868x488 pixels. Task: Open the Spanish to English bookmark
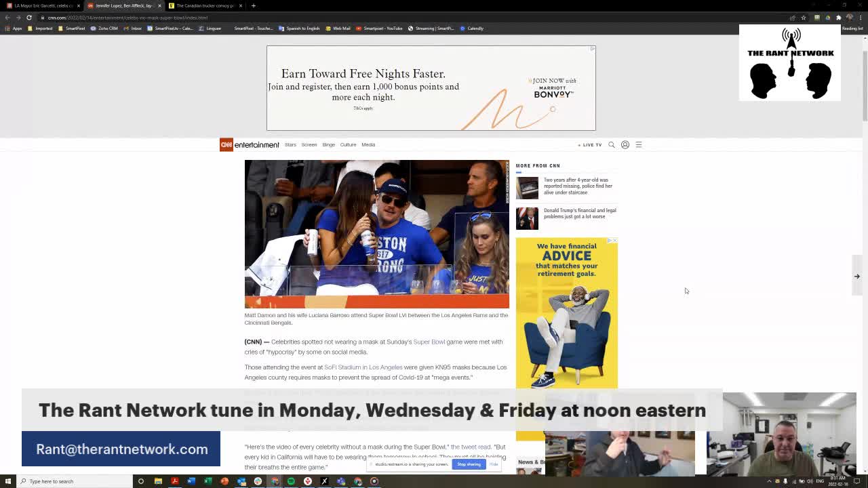tap(299, 28)
